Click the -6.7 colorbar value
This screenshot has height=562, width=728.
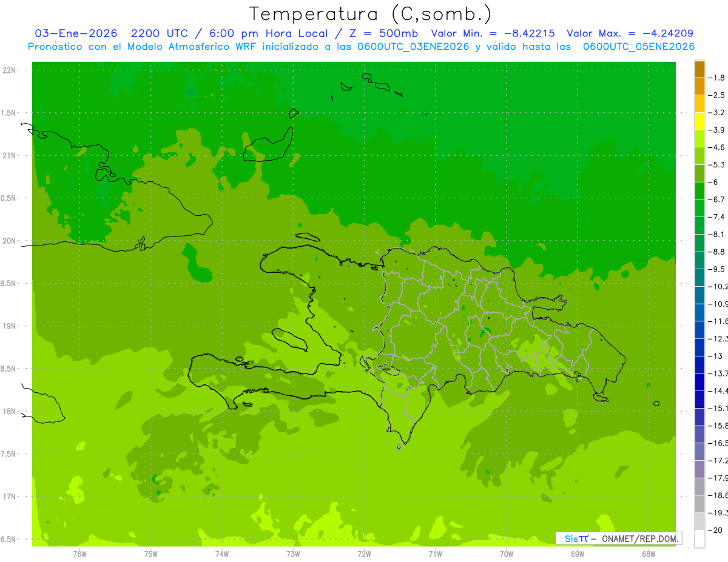click(716, 199)
